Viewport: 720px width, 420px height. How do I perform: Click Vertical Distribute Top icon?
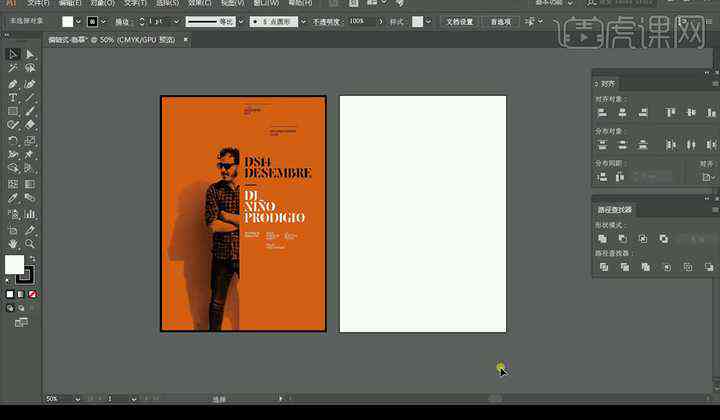tap(602, 145)
